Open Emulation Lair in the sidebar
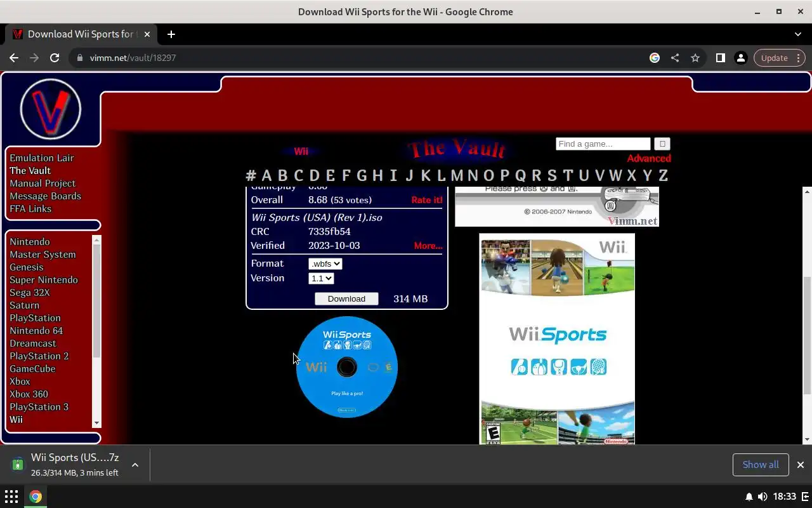812x508 pixels. click(x=42, y=158)
